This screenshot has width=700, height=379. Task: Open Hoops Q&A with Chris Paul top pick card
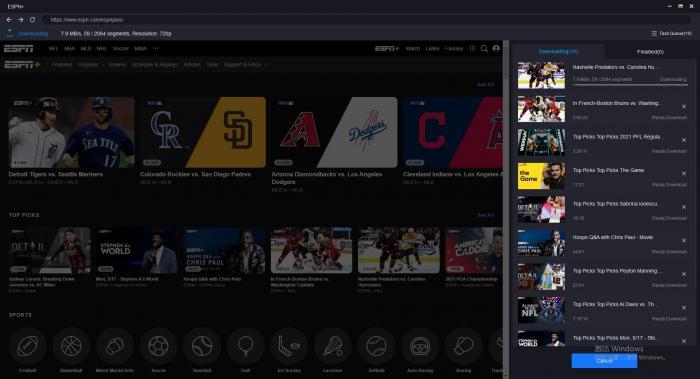[224, 250]
